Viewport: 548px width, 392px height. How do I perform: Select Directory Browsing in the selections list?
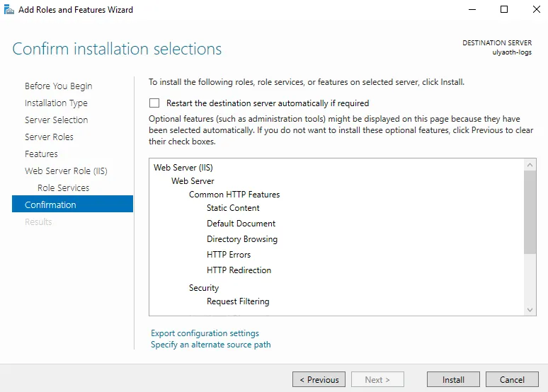(241, 239)
